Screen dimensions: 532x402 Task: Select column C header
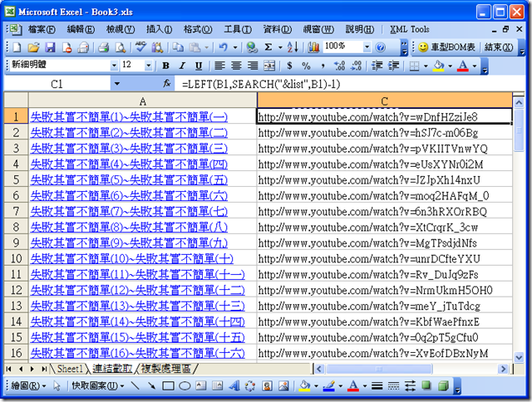(384, 100)
